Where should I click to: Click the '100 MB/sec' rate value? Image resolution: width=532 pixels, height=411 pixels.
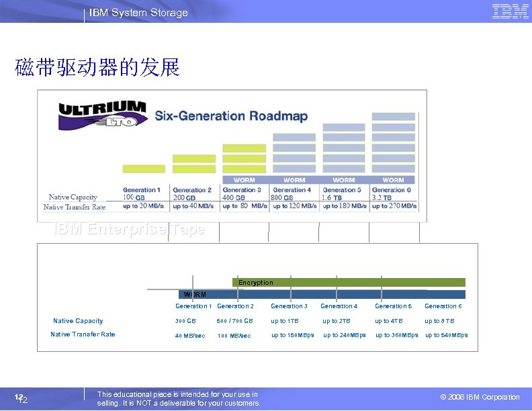234,336
